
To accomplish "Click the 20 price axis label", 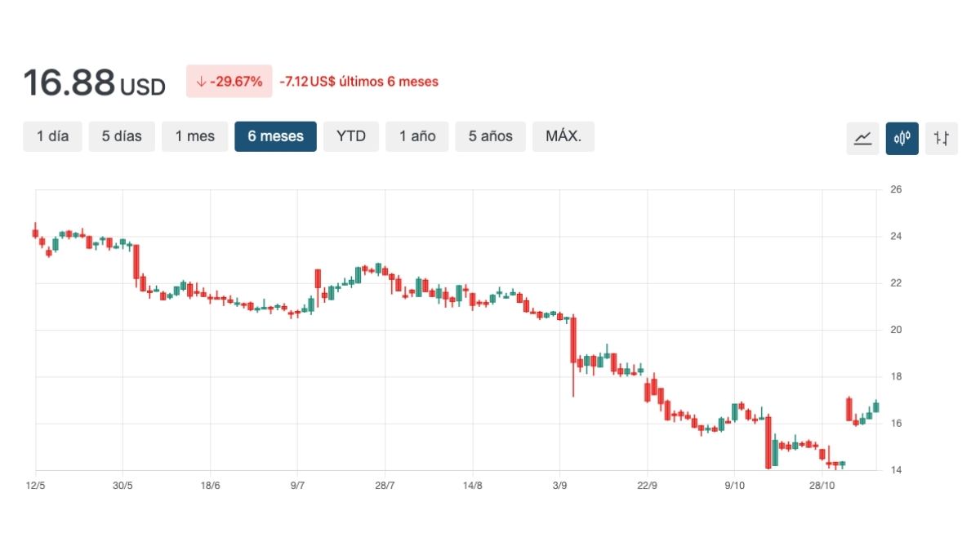I will point(895,330).
